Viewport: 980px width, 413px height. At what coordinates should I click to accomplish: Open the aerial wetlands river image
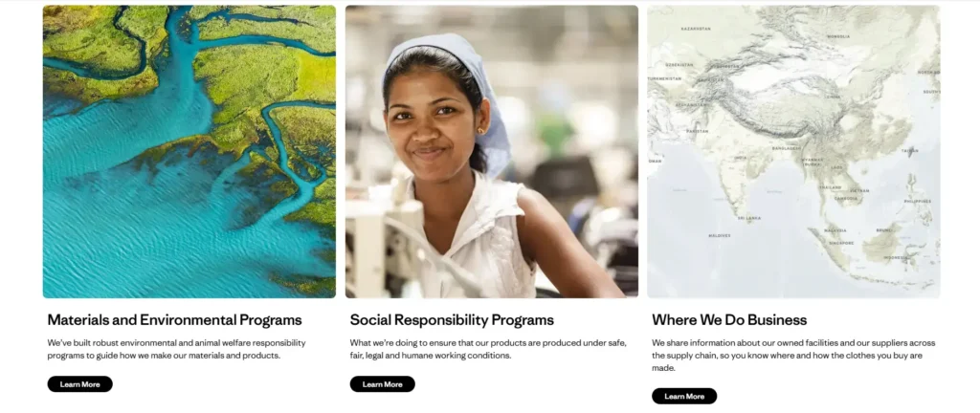189,151
